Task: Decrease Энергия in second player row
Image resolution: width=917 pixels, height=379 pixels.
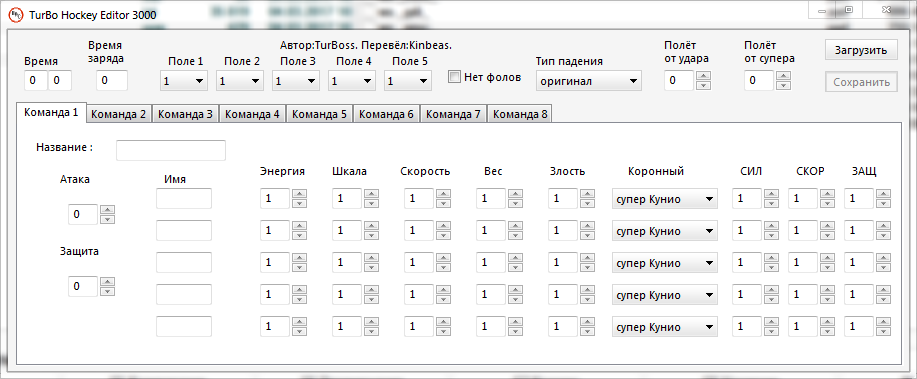Action: click(299, 236)
